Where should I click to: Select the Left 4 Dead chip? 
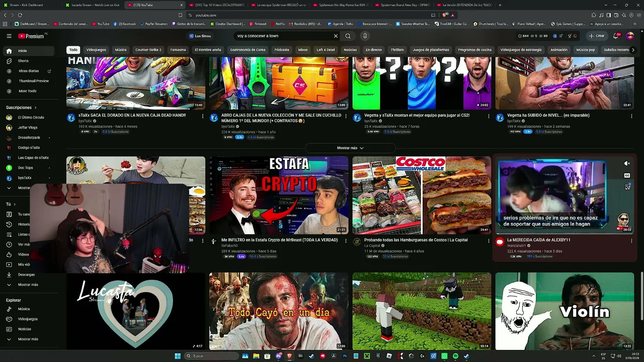pyautogui.click(x=326, y=50)
